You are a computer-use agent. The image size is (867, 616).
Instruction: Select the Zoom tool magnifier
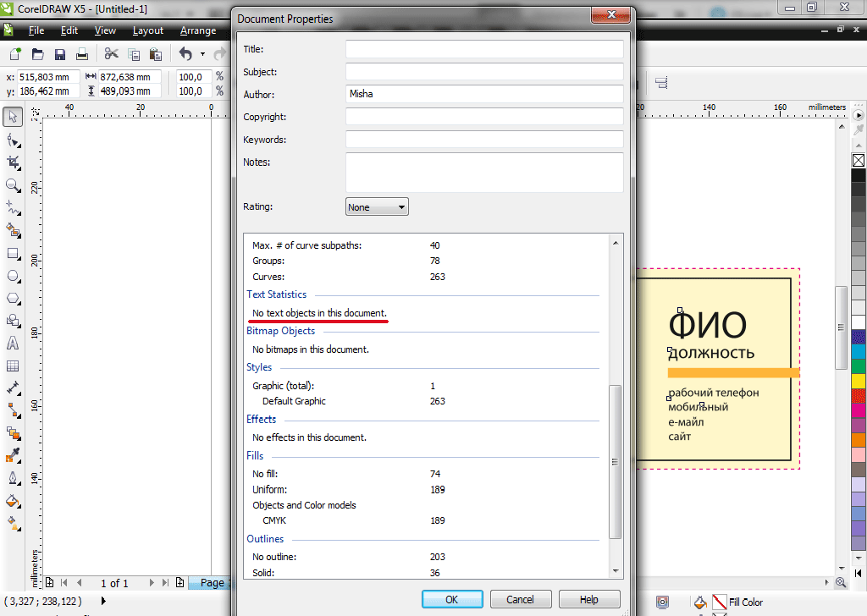13,184
